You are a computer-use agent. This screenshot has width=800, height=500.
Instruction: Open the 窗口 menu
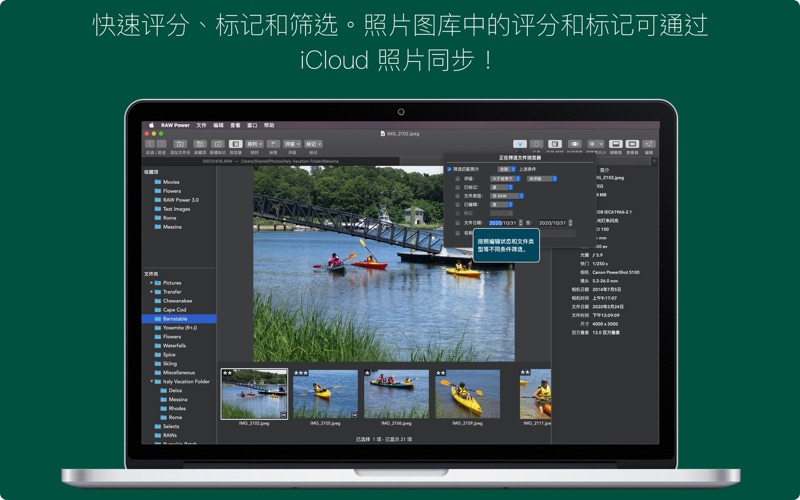(x=252, y=125)
